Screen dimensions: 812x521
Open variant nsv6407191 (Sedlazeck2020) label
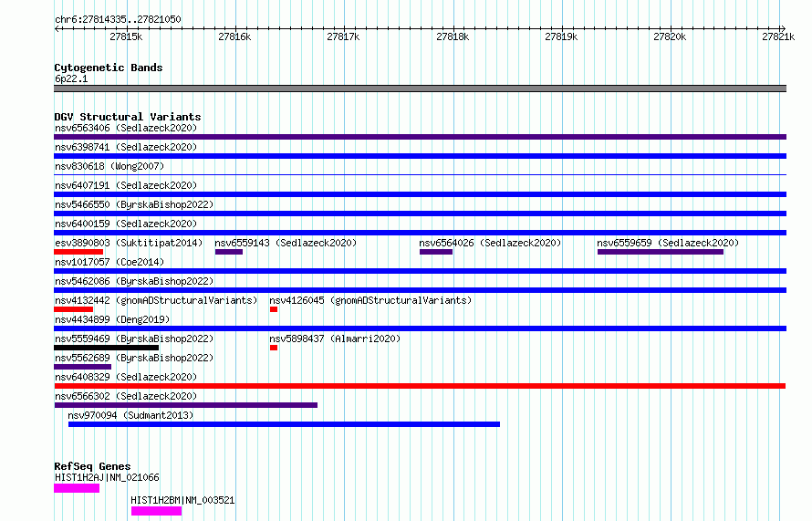click(126, 185)
